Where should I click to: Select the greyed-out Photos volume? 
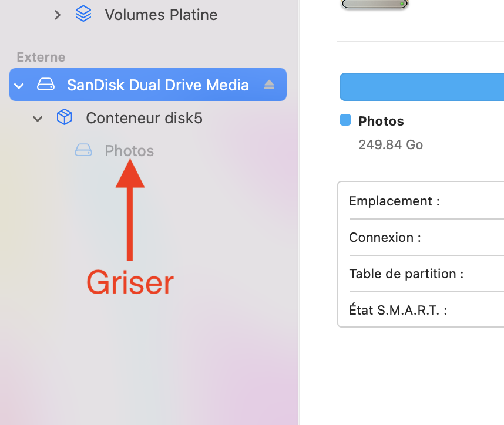click(129, 151)
